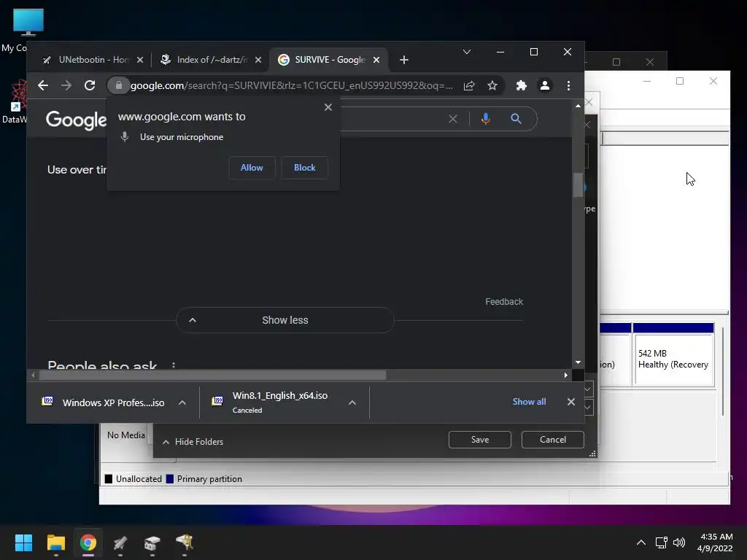Show hidden system tray icons

pyautogui.click(x=640, y=542)
